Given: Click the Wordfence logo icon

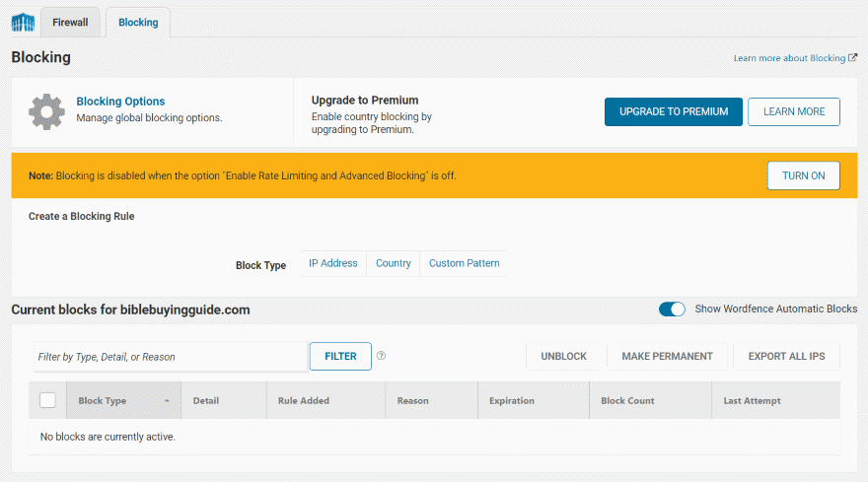Looking at the screenshot, I should pos(23,22).
